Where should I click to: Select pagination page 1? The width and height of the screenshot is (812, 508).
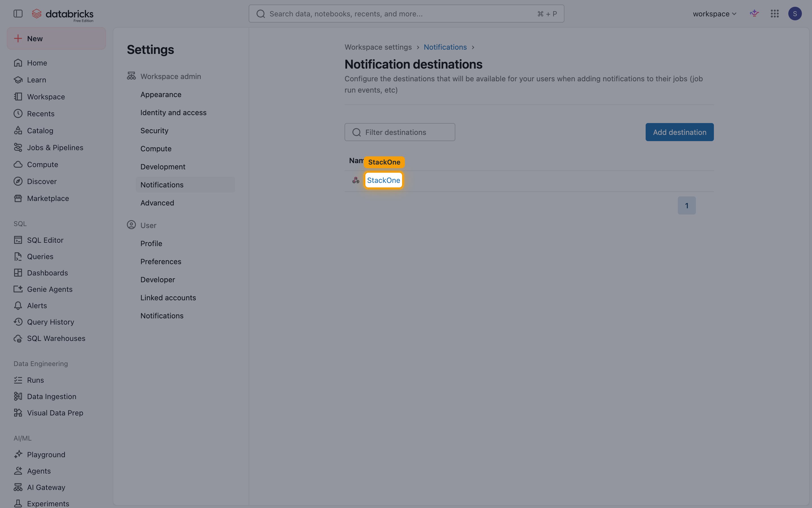687,206
